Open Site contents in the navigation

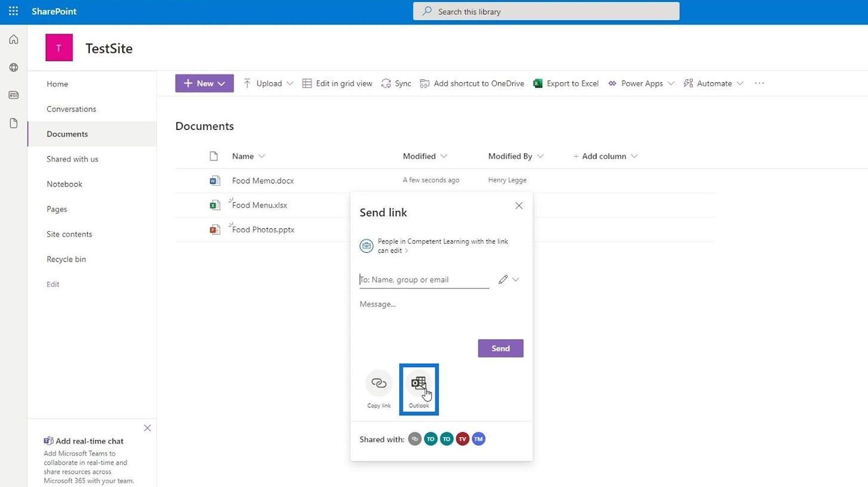69,234
